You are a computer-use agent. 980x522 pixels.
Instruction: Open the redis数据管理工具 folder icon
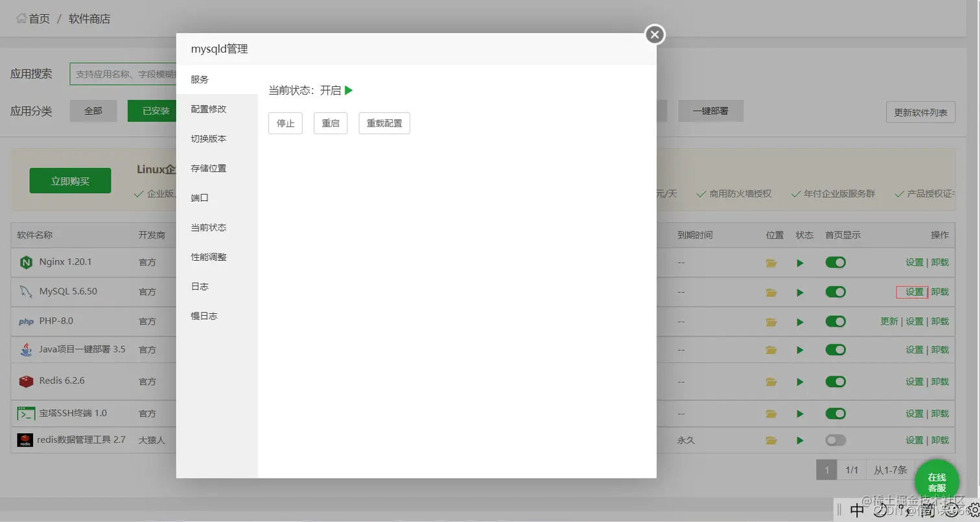click(771, 440)
